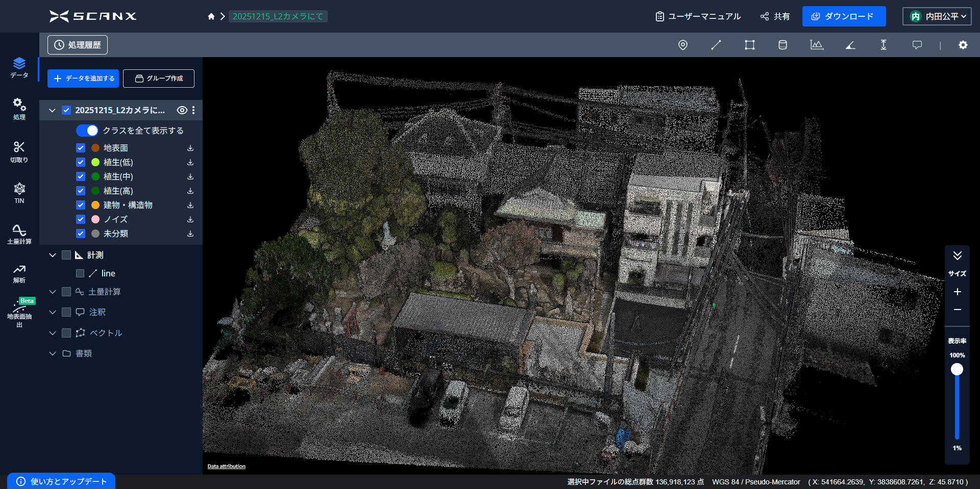Collapse the 20251215_L2カメラに dataset tree
The width and height of the screenshot is (980, 489).
(52, 110)
